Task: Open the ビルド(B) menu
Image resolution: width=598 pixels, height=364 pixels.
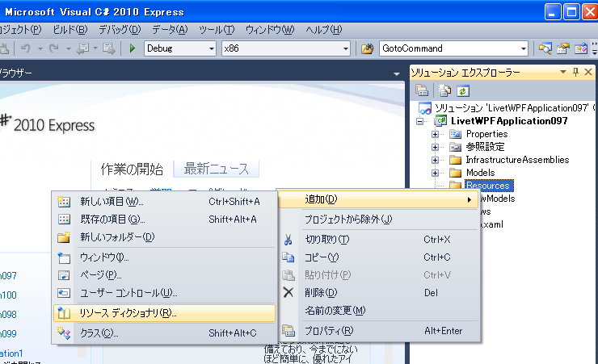Action: coord(69,29)
